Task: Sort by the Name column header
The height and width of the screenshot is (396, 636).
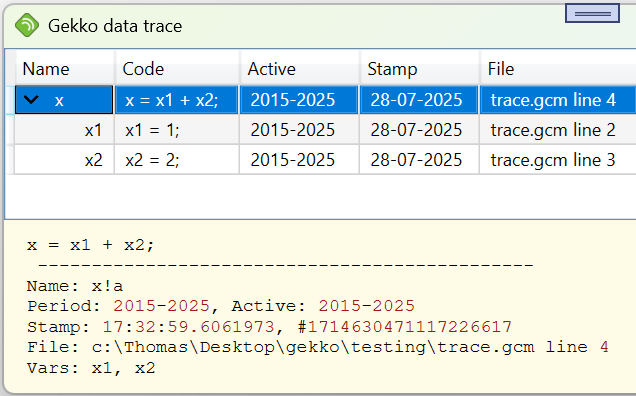Action: 64,69
